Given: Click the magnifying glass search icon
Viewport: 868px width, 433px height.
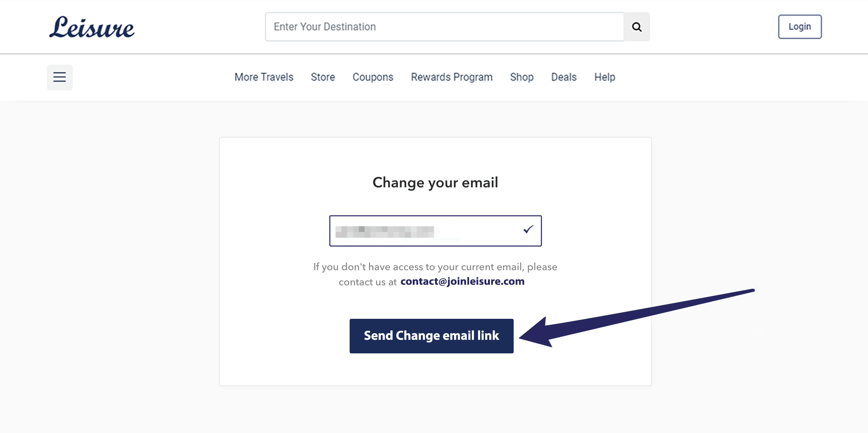Looking at the screenshot, I should (x=637, y=27).
